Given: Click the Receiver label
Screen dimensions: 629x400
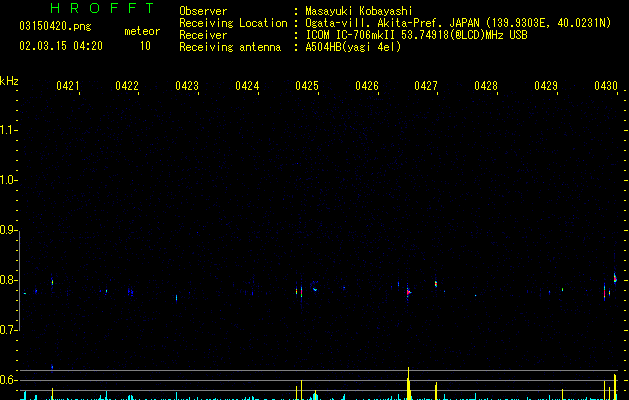Looking at the screenshot, I should pos(203,35).
